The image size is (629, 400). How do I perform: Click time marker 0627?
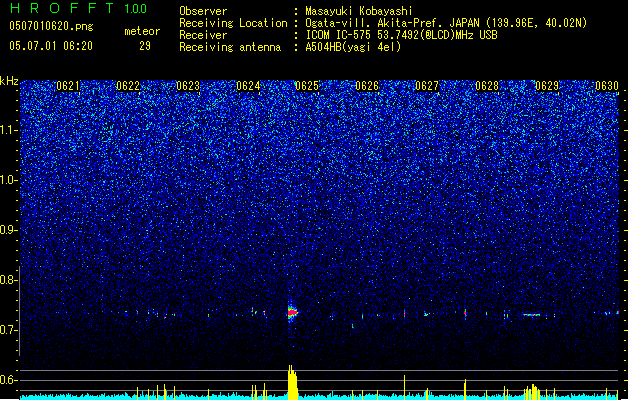(427, 86)
